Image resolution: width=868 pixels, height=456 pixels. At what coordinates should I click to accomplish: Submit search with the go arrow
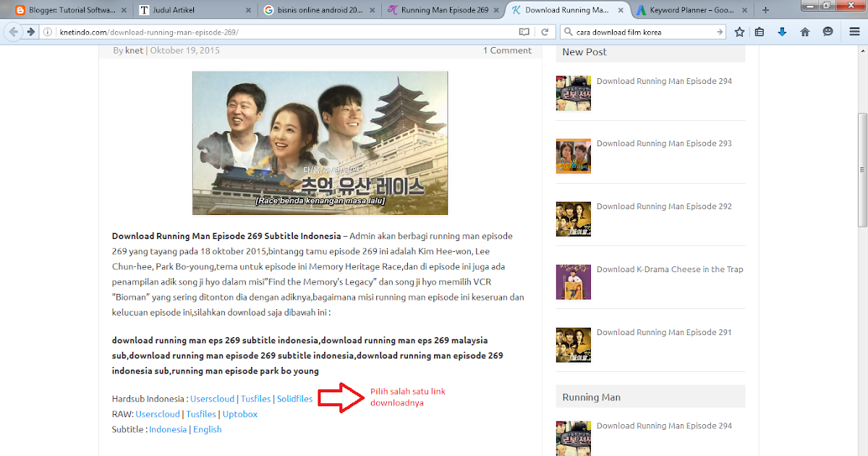click(720, 32)
